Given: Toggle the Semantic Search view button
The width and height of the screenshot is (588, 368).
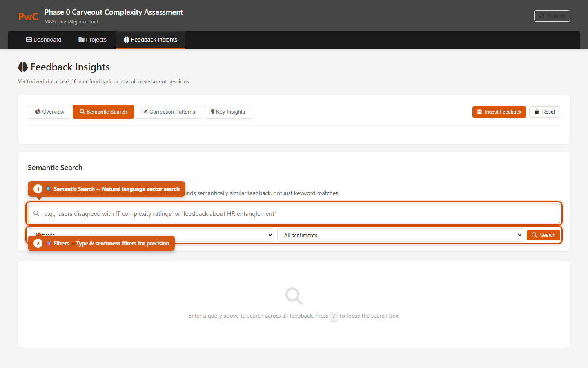Looking at the screenshot, I should point(103,112).
